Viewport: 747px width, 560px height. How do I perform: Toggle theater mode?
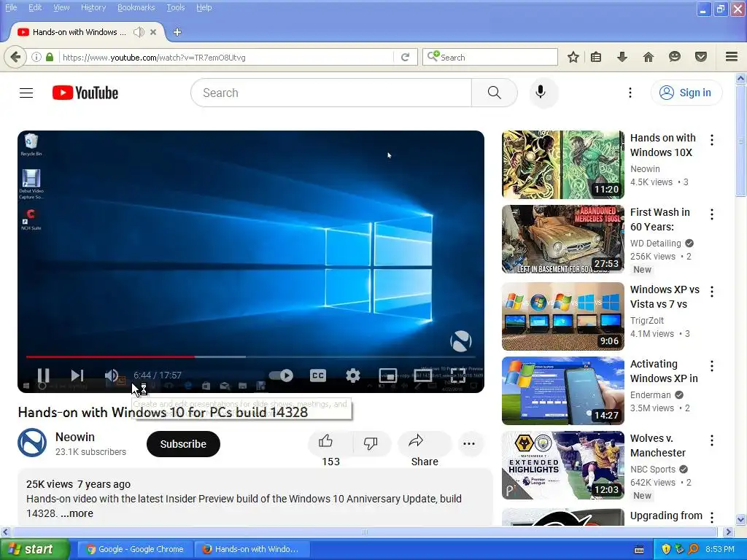pos(423,376)
